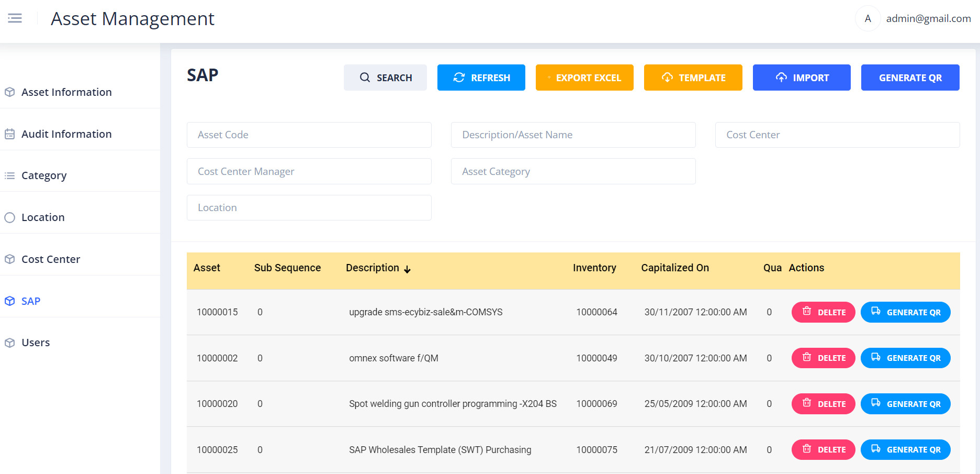This screenshot has width=980, height=474.
Task: Sort by Description column header
Action: 373,268
